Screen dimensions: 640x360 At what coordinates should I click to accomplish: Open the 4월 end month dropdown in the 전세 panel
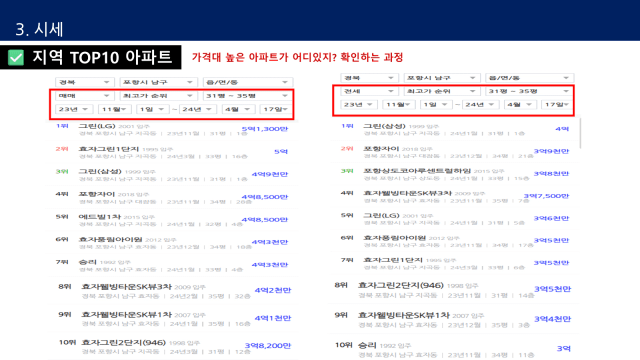(x=520, y=104)
